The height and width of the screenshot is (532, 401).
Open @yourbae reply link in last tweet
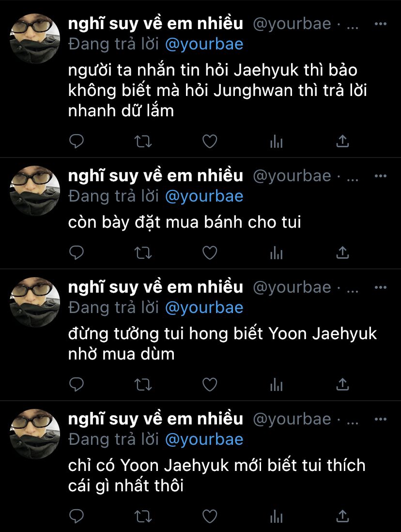coord(204,440)
